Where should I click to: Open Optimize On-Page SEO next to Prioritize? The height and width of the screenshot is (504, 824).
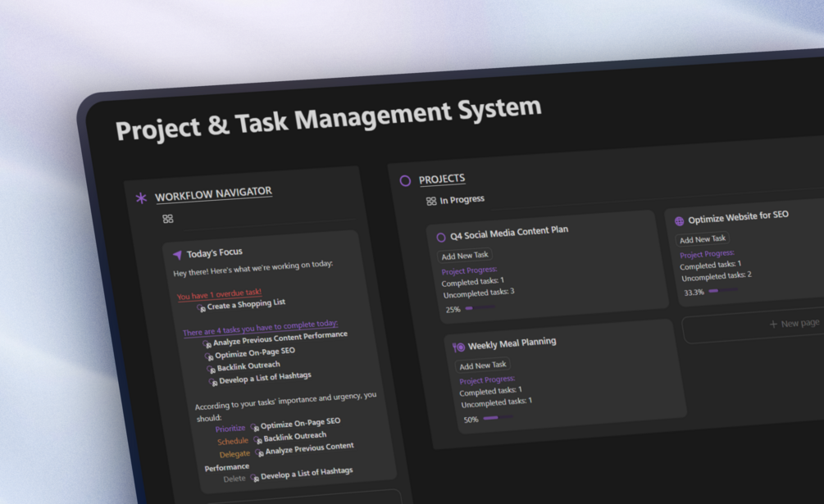[x=301, y=423]
